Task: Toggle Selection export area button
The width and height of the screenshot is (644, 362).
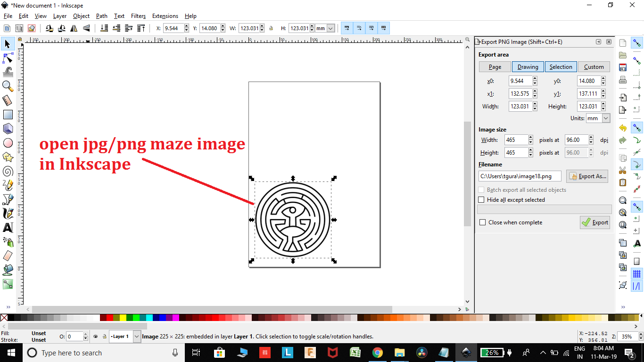Action: 561,67
